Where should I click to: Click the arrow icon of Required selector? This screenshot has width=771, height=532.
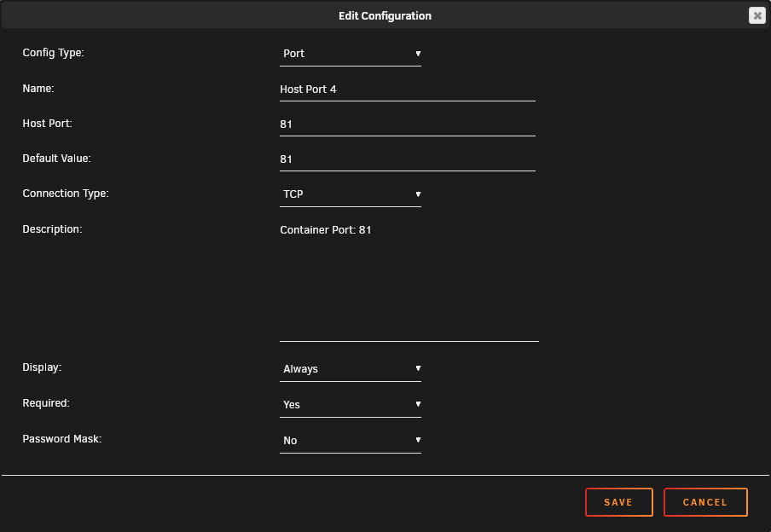click(418, 404)
